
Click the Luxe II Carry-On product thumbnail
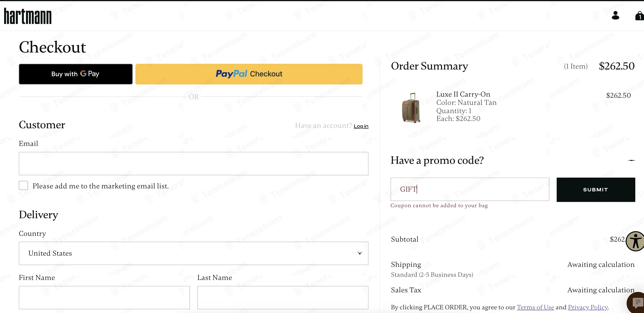[x=411, y=108]
